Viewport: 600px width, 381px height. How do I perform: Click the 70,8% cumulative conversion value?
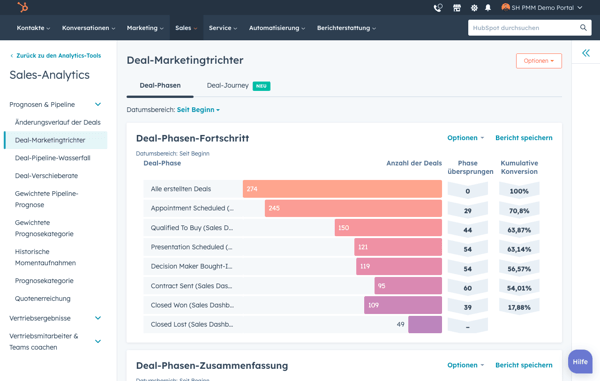click(519, 211)
